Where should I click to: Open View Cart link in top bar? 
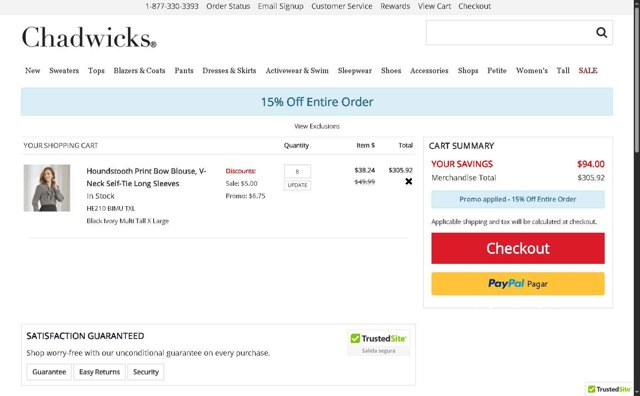pyautogui.click(x=434, y=6)
